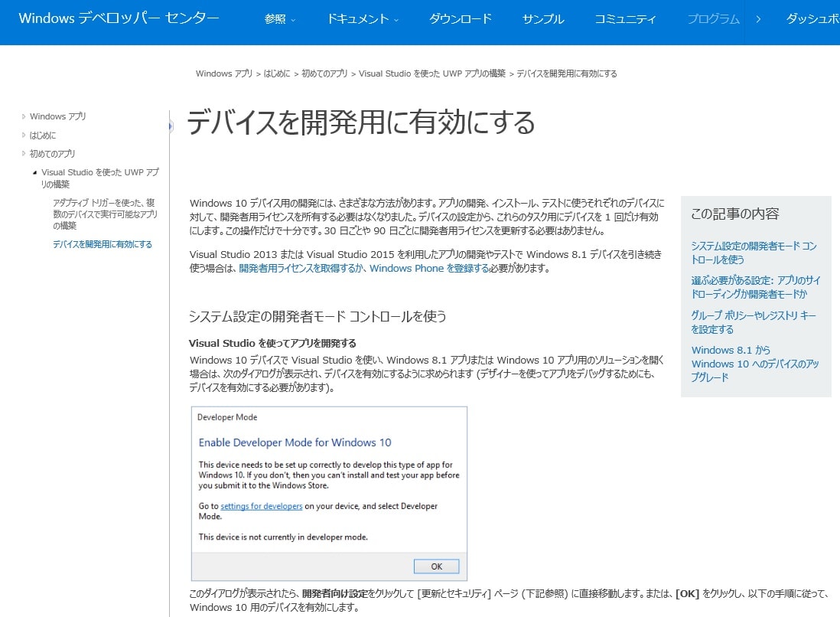Jump to システム設定の開発者モード コントロールを使う from contents panel
840x617 pixels.
[x=754, y=253]
